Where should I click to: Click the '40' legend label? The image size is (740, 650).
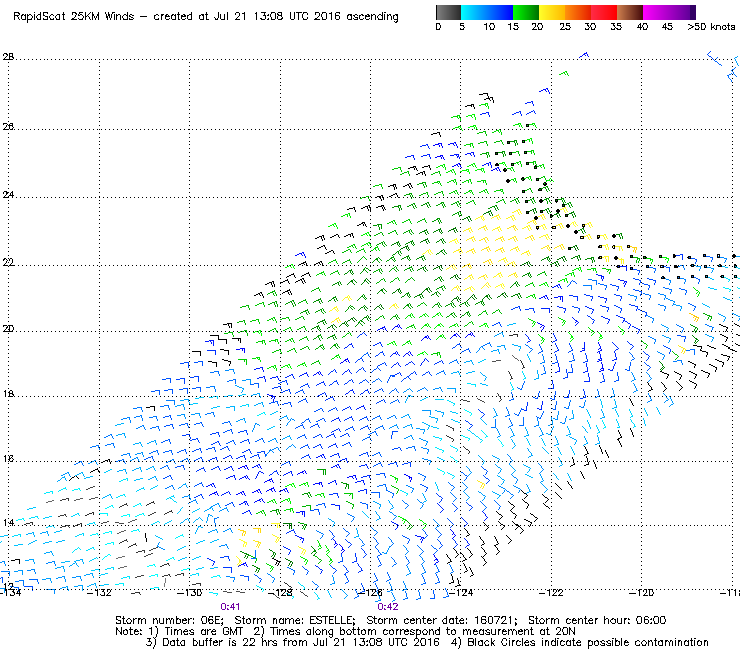(642, 27)
